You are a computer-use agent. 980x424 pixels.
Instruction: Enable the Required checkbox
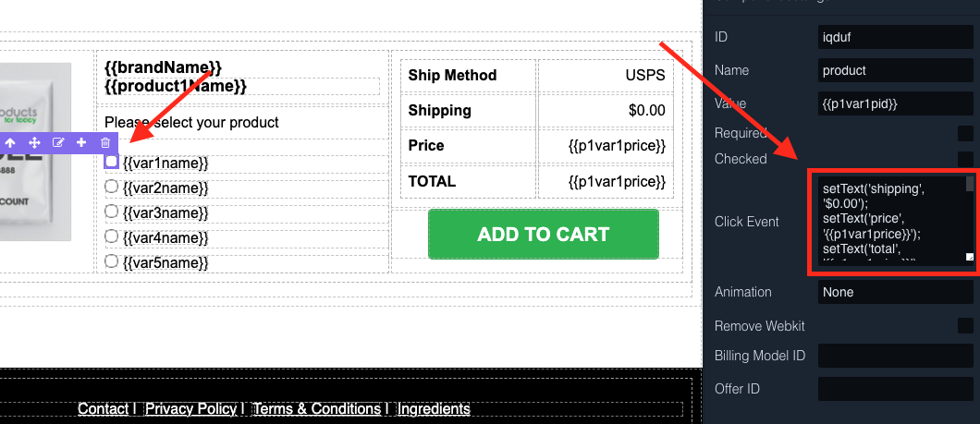(x=965, y=133)
